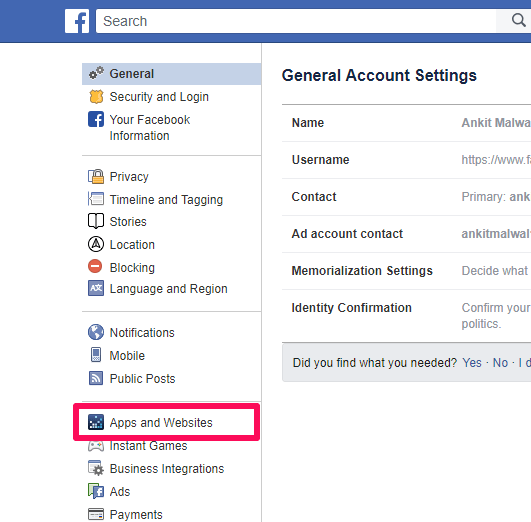This screenshot has height=522, width=531.
Task: Click the Privacy padlock icon
Action: [96, 176]
